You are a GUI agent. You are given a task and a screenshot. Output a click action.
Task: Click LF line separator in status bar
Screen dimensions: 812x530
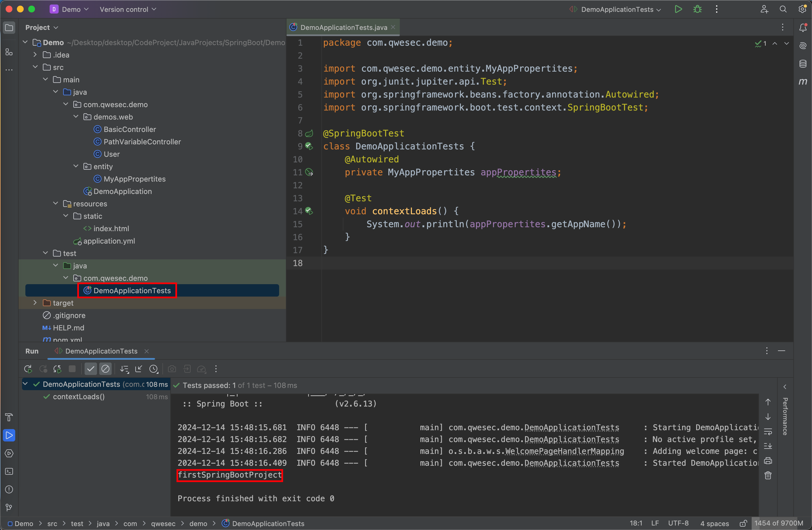pyautogui.click(x=655, y=524)
